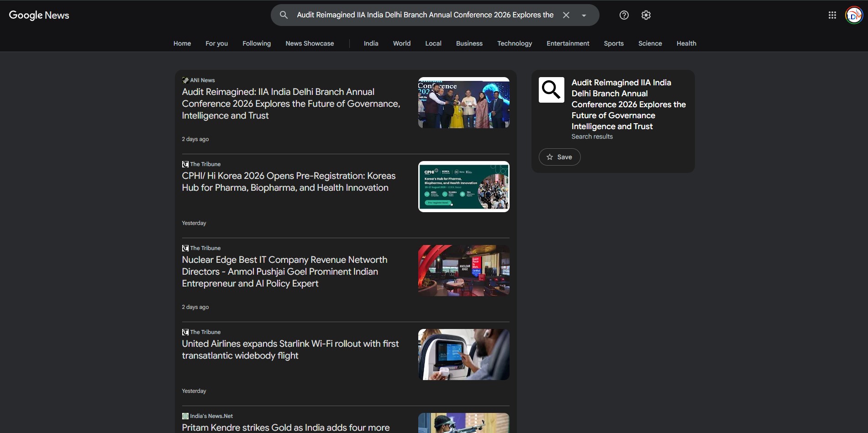Open the Help icon

coord(624,15)
